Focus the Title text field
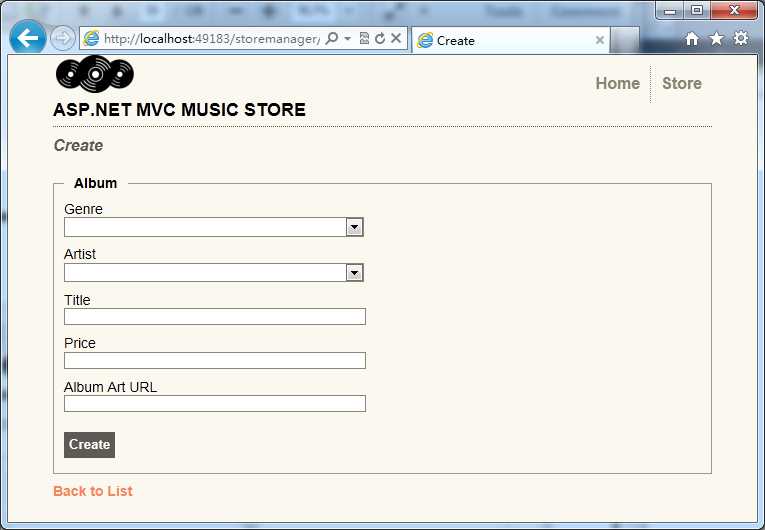The width and height of the screenshot is (765, 530). [x=215, y=316]
